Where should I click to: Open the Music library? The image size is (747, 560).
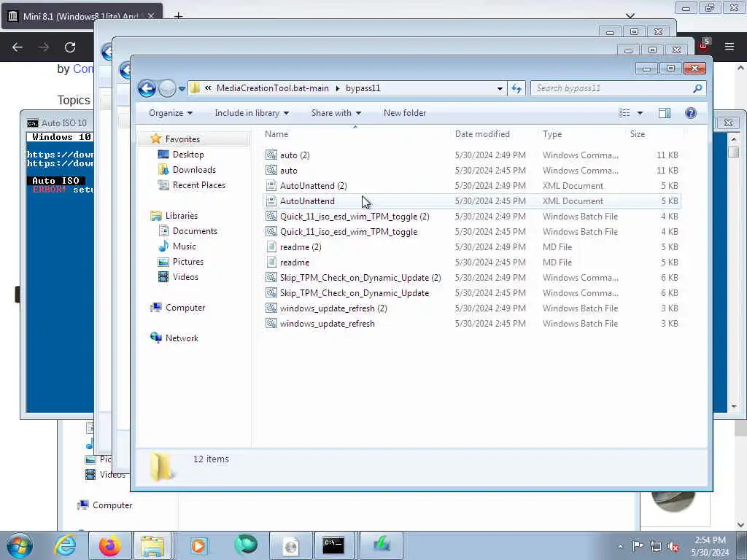tap(184, 246)
